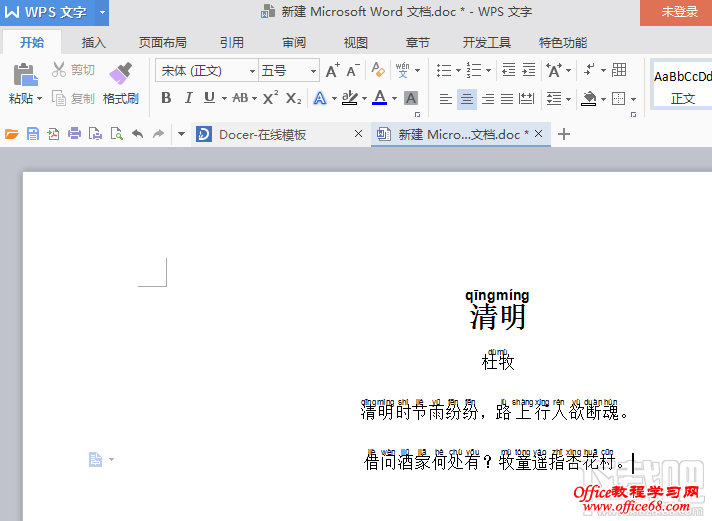
Task: Click the save icon in quick access toolbar
Action: 33,134
